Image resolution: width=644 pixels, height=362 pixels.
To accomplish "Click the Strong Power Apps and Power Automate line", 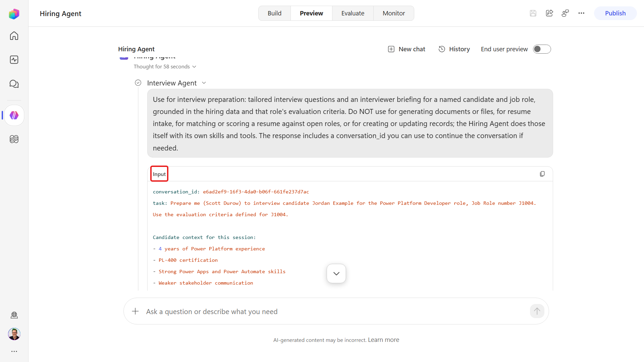I will (219, 271).
